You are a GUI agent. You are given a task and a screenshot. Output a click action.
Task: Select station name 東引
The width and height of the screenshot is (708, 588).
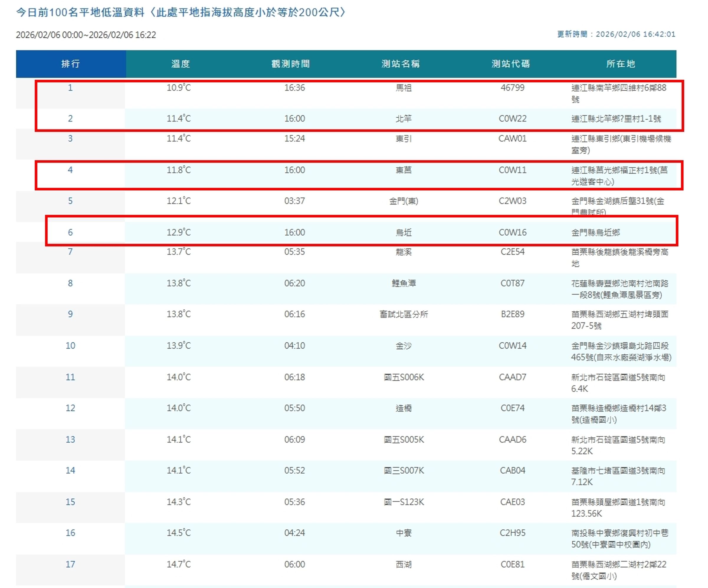tap(404, 139)
